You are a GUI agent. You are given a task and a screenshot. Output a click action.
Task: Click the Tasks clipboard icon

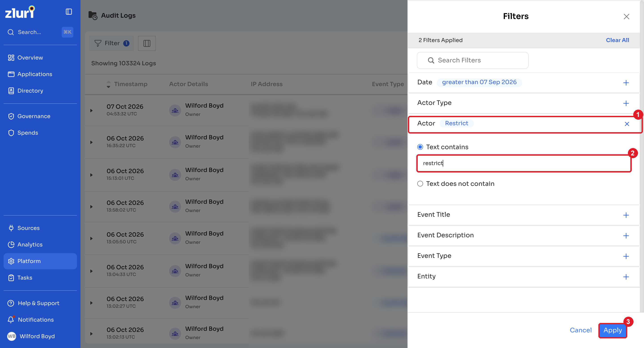pyautogui.click(x=11, y=277)
